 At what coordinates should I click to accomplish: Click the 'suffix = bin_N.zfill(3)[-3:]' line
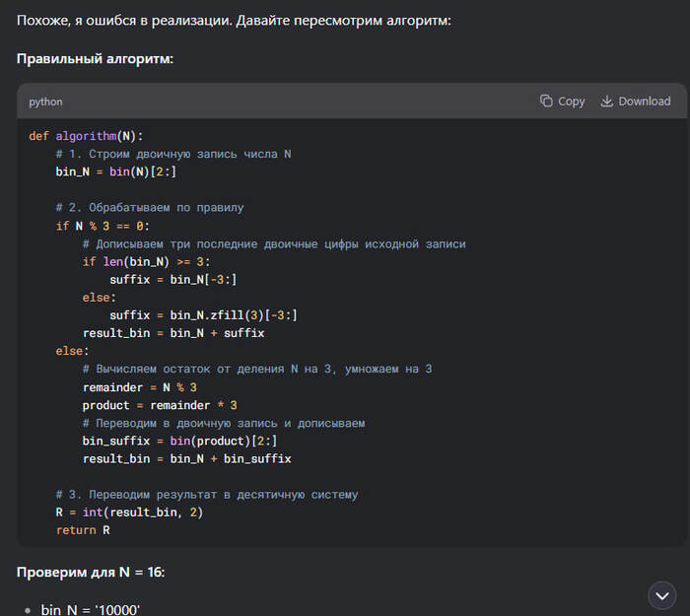203,315
